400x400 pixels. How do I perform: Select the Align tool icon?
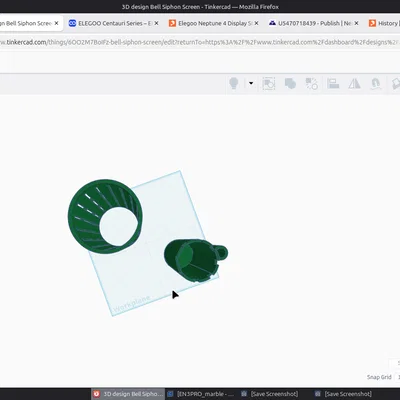pos(333,83)
